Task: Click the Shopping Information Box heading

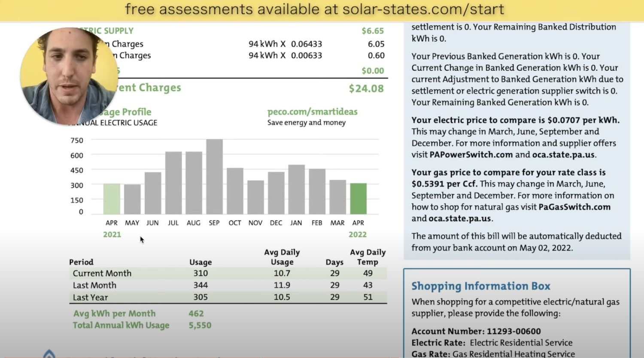Action: (480, 286)
